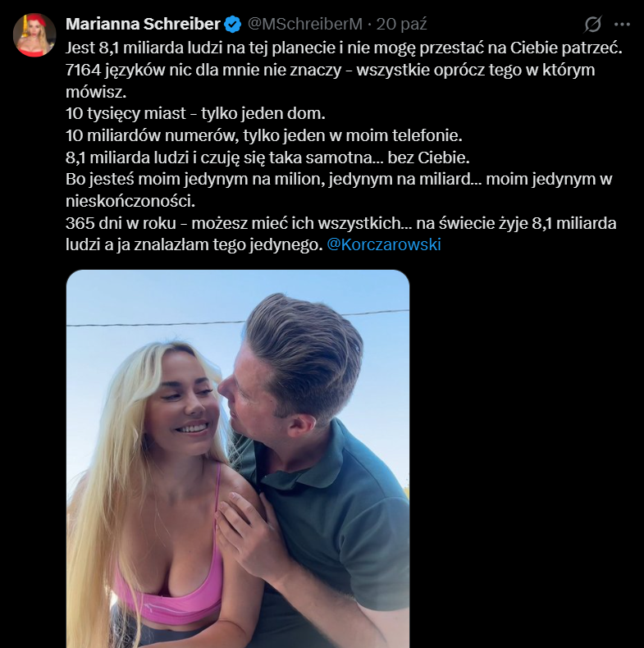Image resolution: width=644 pixels, height=648 pixels.
Task: Click the line starting '365 dni w roku'
Action: point(341,222)
